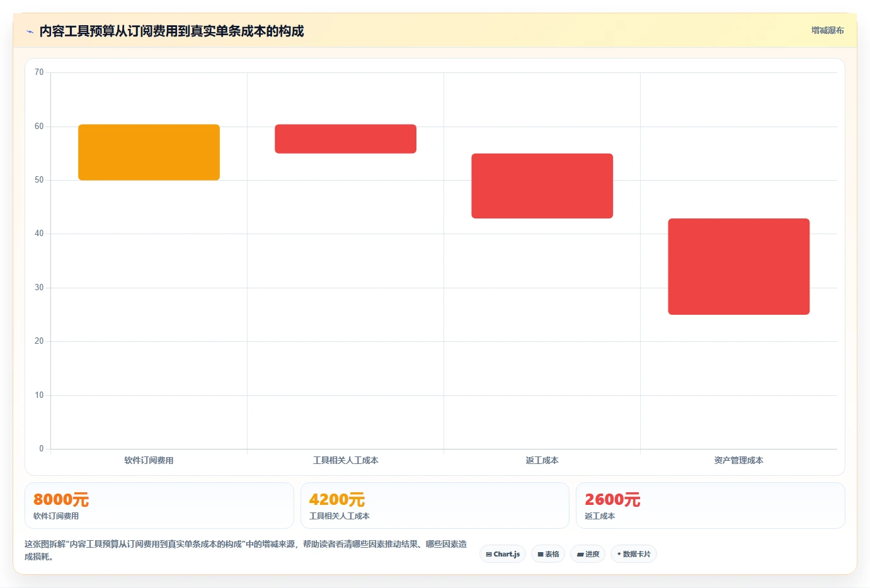
Task: Click the 表格 tag chip
Action: pos(548,554)
